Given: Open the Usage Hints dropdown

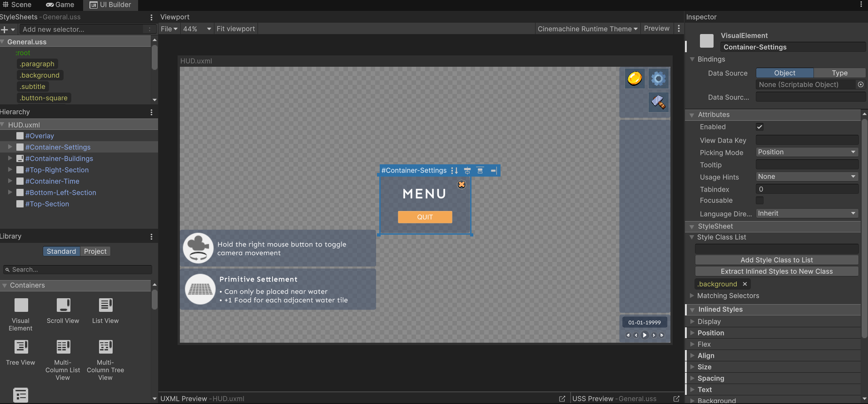Looking at the screenshot, I should pyautogui.click(x=807, y=177).
